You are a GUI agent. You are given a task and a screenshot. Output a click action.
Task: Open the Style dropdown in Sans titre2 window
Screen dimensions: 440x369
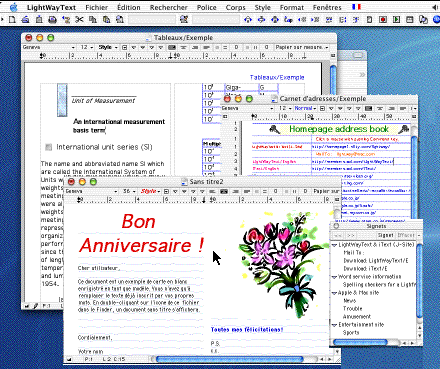pos(150,191)
